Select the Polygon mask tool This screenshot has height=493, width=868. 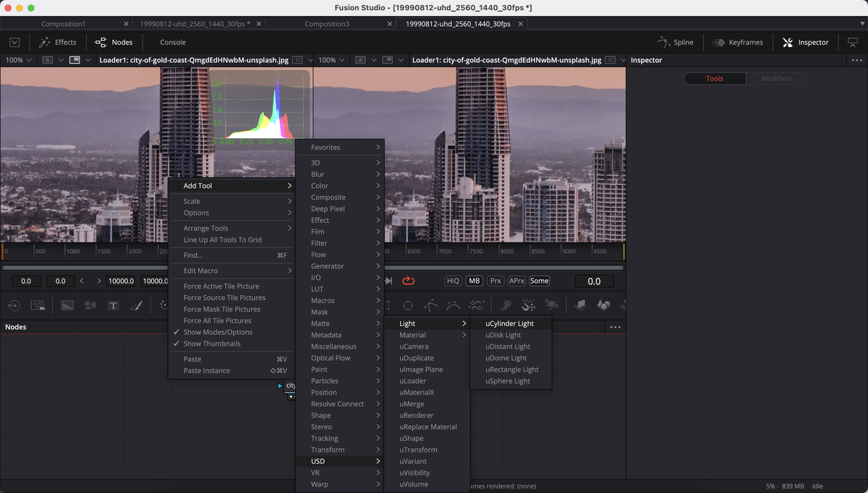(x=433, y=305)
